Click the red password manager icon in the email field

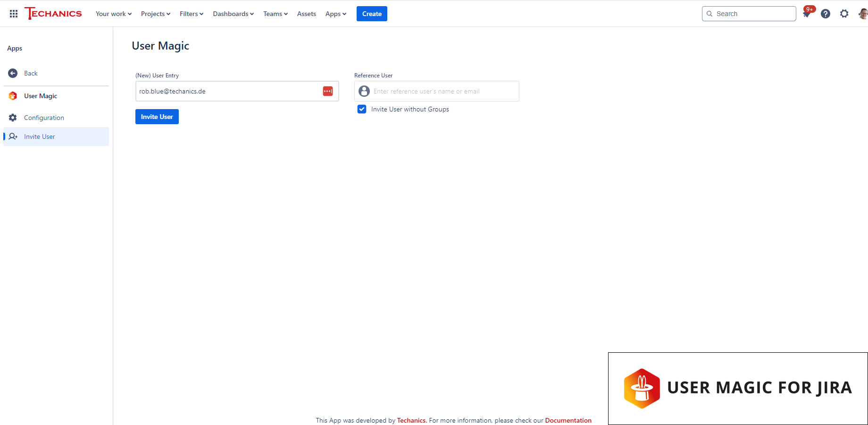tap(328, 91)
